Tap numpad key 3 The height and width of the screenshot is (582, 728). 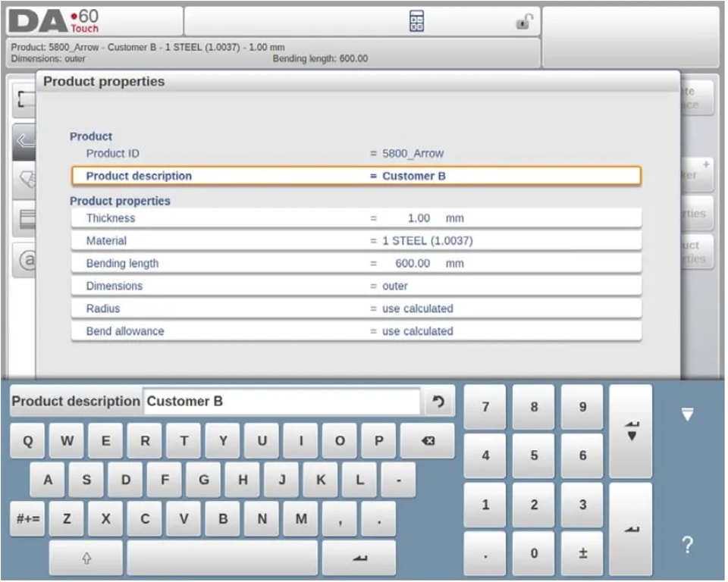tap(582, 505)
